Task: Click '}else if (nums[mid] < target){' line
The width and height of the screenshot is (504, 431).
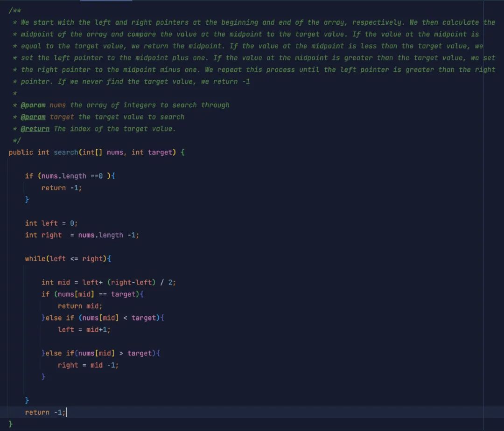Action: click(x=103, y=318)
